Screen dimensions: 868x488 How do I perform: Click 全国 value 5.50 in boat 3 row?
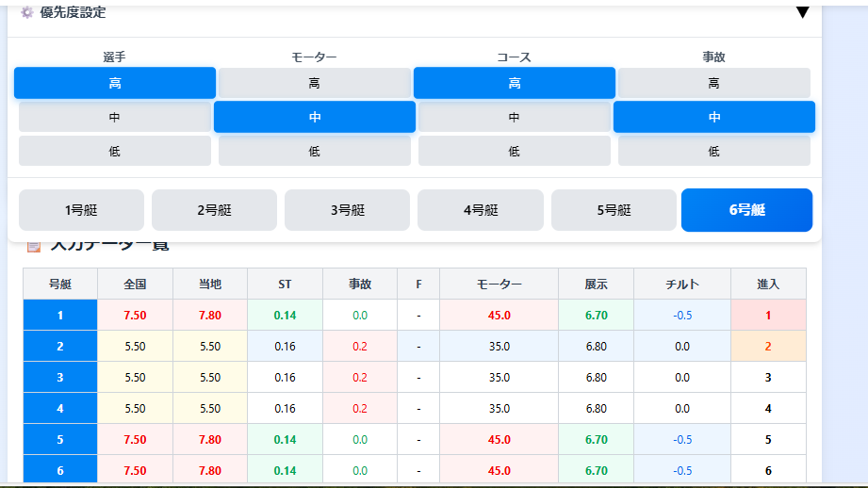coord(135,378)
